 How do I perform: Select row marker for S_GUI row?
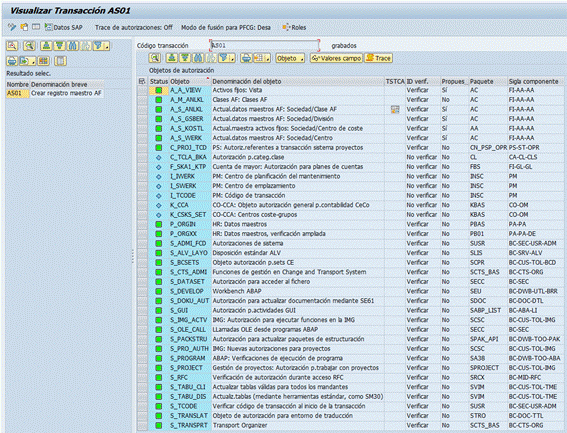tap(142, 310)
